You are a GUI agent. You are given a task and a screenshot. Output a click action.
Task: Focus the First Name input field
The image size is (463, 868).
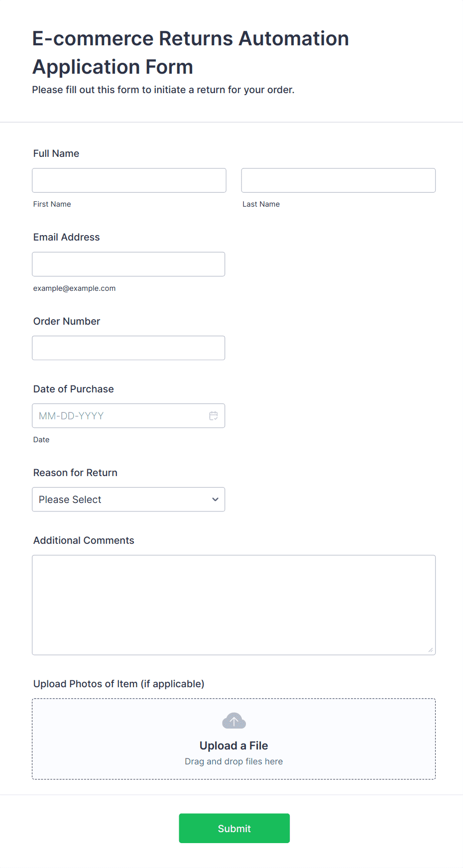click(x=129, y=180)
